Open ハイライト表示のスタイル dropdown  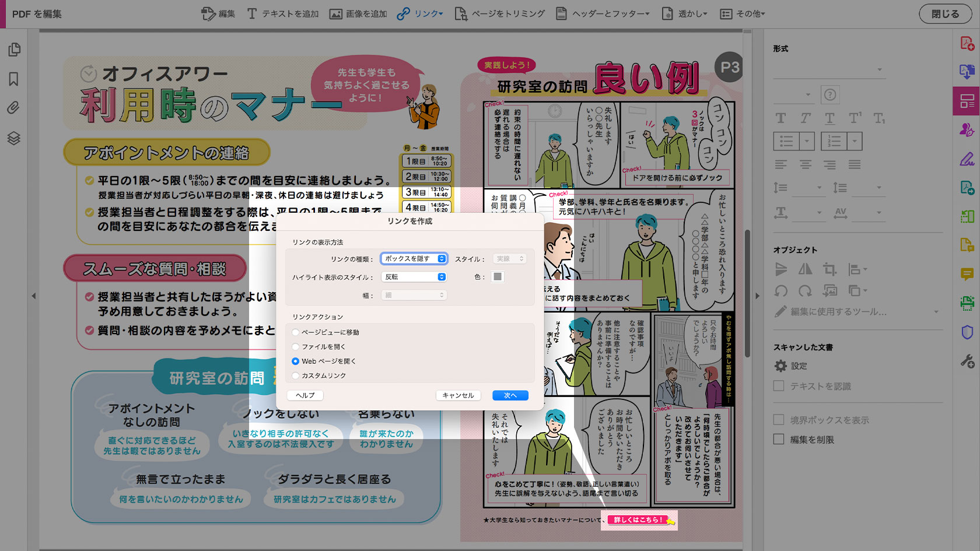[414, 277]
